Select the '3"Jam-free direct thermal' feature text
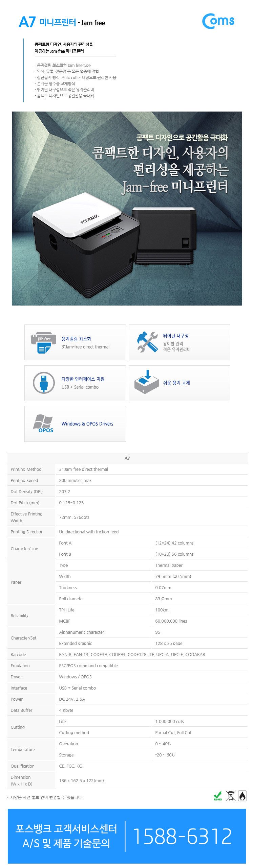The image size is (254, 868). click(x=85, y=347)
